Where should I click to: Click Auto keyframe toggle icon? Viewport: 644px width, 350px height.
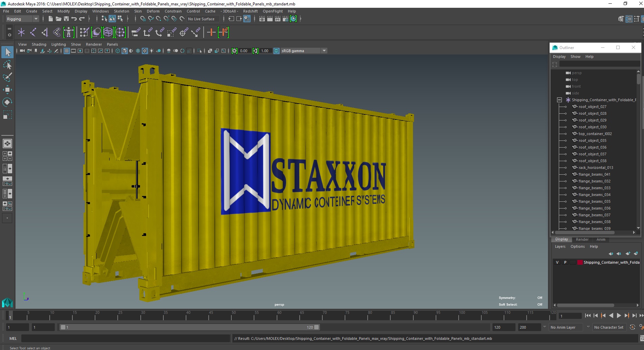(x=632, y=327)
